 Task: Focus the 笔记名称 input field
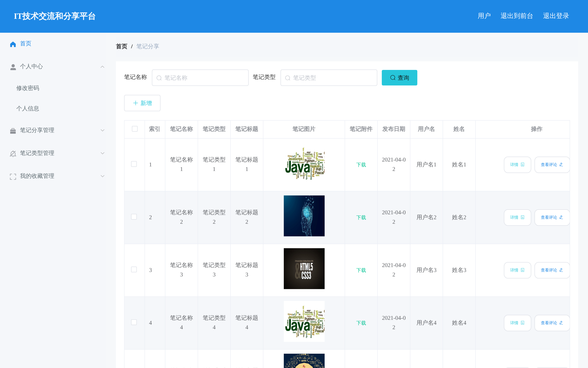(200, 78)
